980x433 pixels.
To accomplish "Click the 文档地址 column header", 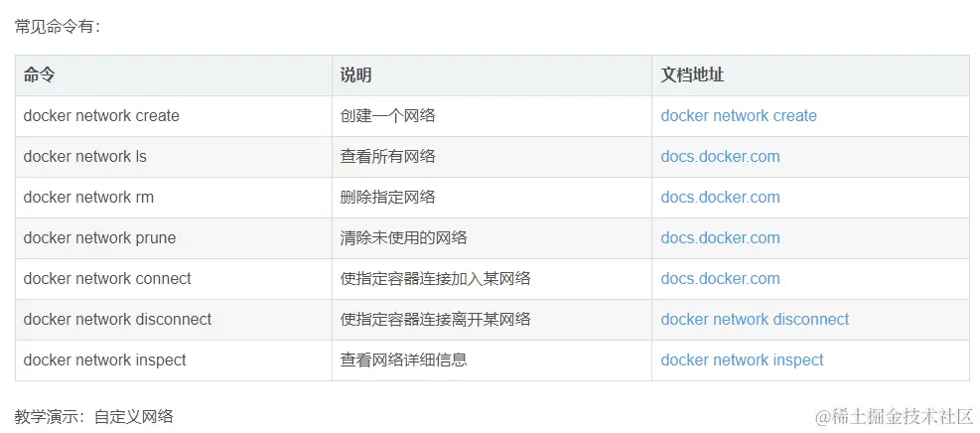I will pos(693,75).
